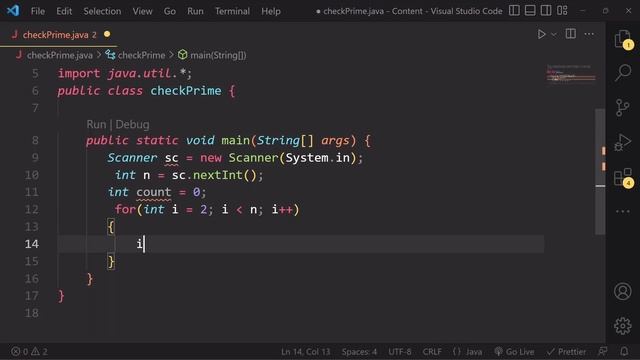The height and width of the screenshot is (360, 640).
Task: Click the Prettier status item
Action: [567, 351]
